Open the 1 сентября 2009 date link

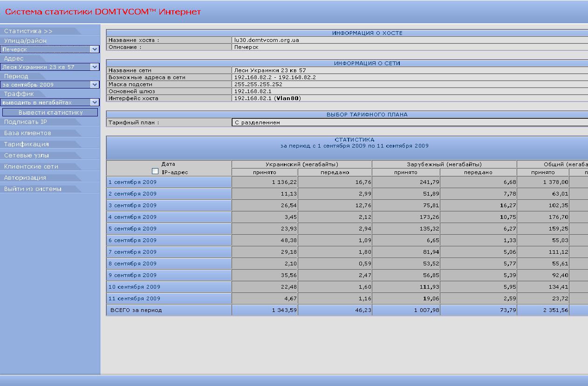[x=132, y=182]
